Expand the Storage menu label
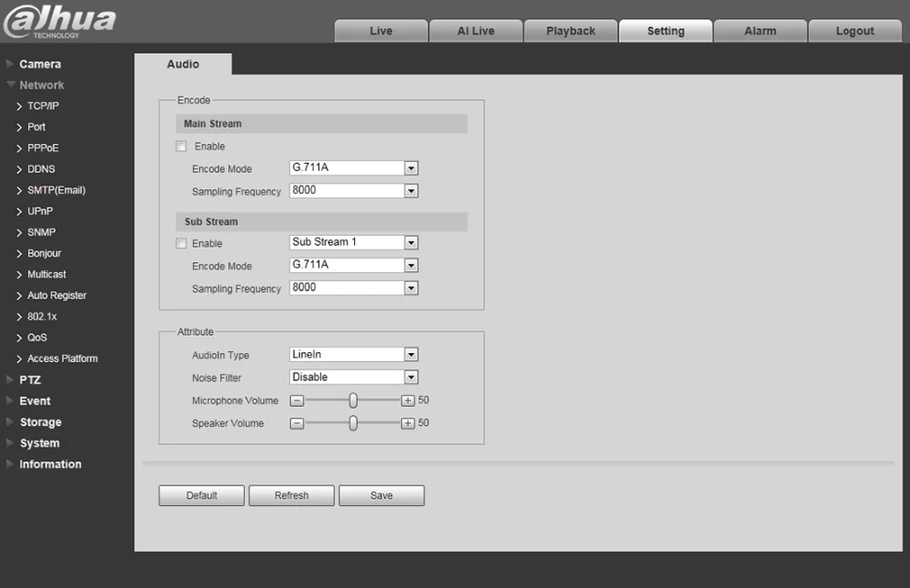This screenshot has height=588, width=910. click(41, 422)
